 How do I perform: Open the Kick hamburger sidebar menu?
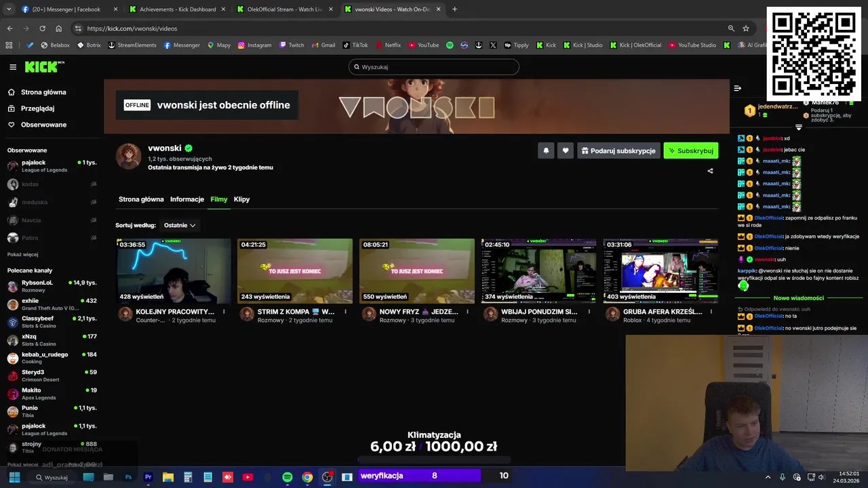[13, 67]
